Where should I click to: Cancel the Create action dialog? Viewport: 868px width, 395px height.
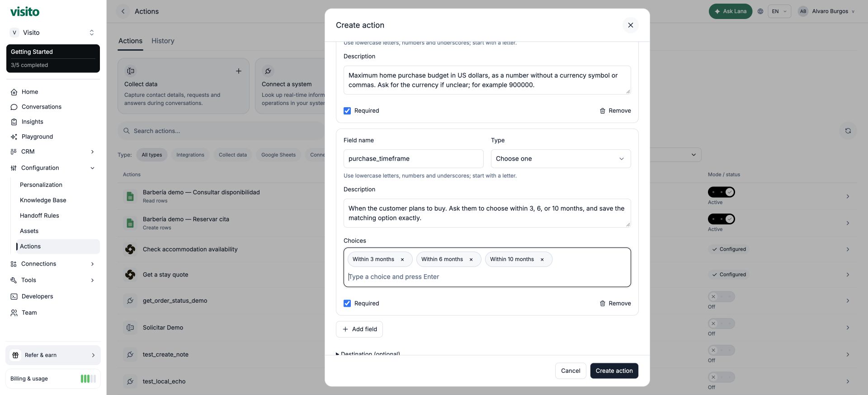(x=571, y=371)
